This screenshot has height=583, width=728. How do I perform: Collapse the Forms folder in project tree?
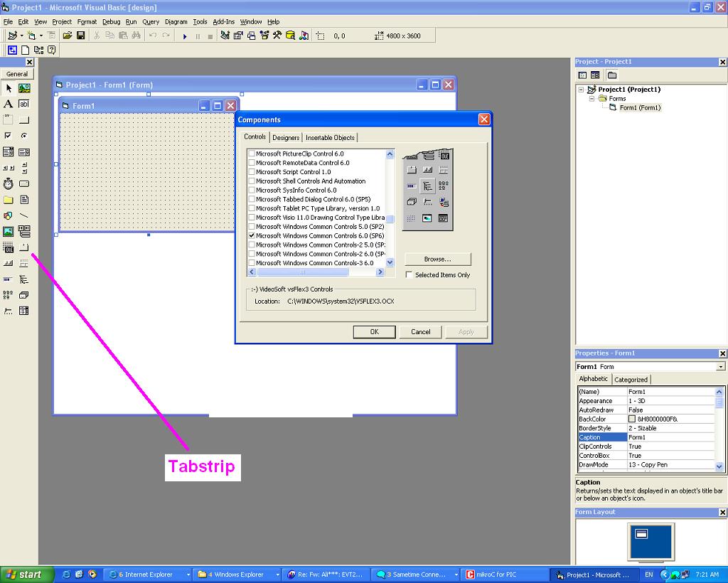[591, 99]
